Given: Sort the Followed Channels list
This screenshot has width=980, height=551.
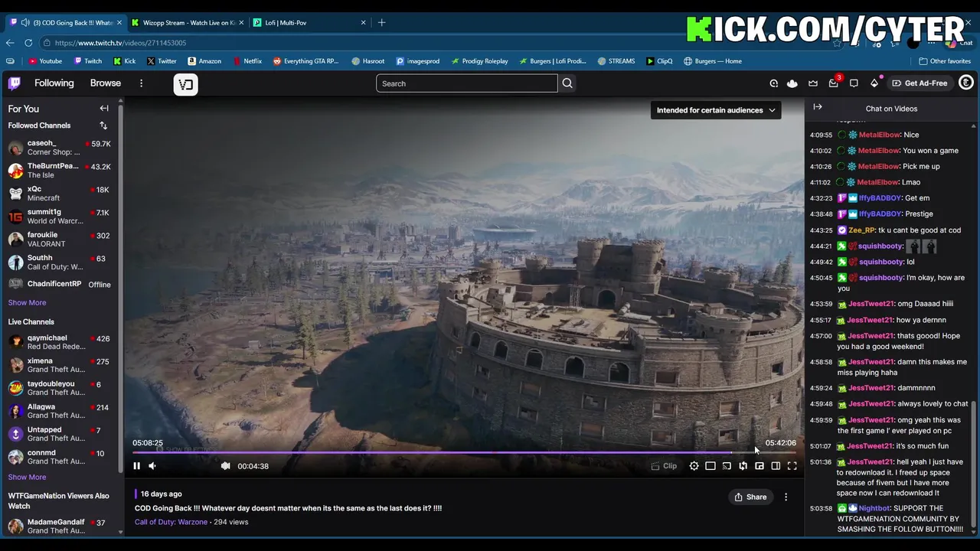Looking at the screenshot, I should [103, 126].
